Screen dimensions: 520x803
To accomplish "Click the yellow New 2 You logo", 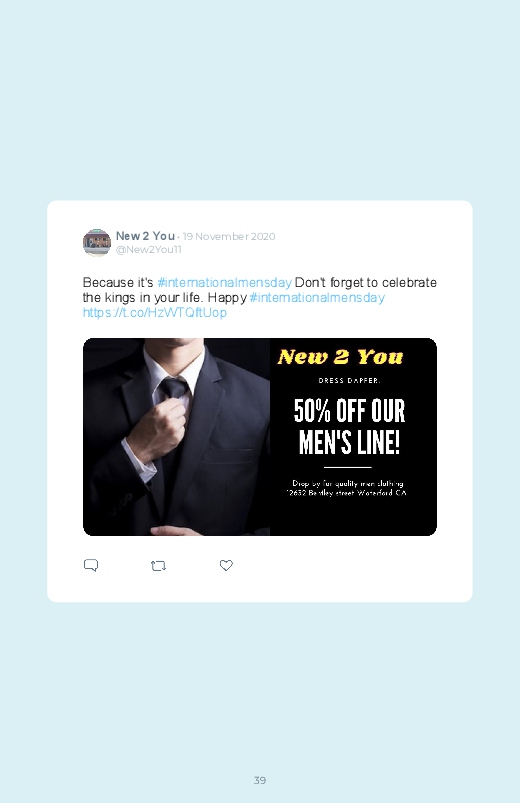I will point(340,356).
